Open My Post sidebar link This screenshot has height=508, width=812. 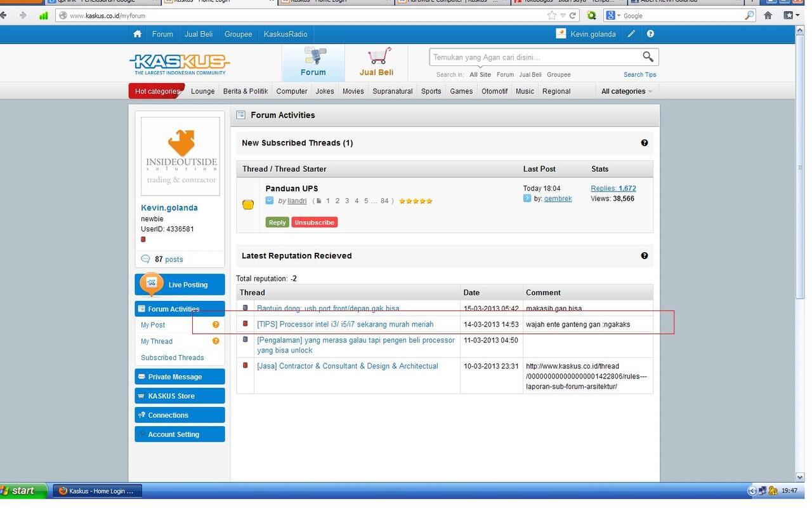point(153,325)
